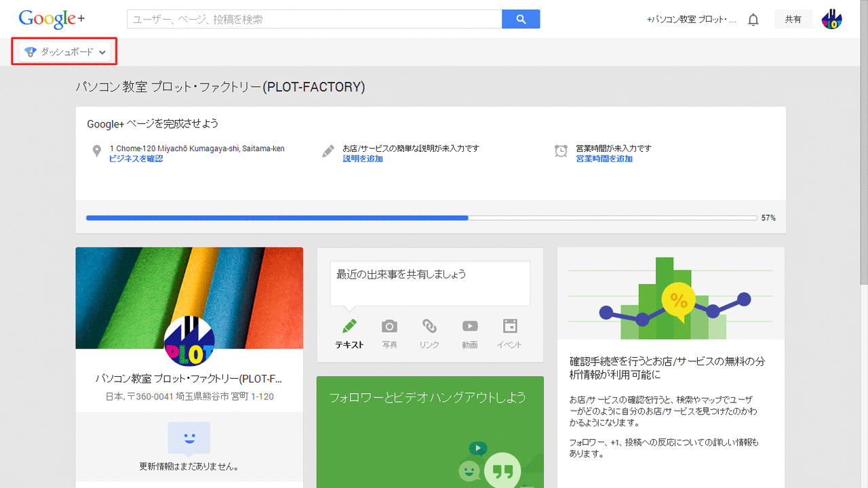Click the blue search magnifier button
Image resolution: width=868 pixels, height=488 pixels.
pyautogui.click(x=521, y=19)
